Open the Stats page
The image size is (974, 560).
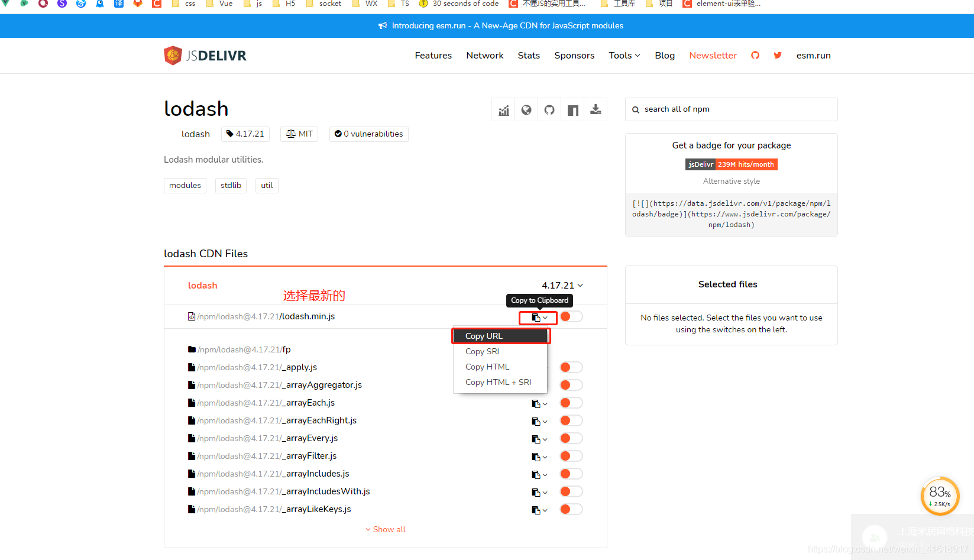coord(529,55)
